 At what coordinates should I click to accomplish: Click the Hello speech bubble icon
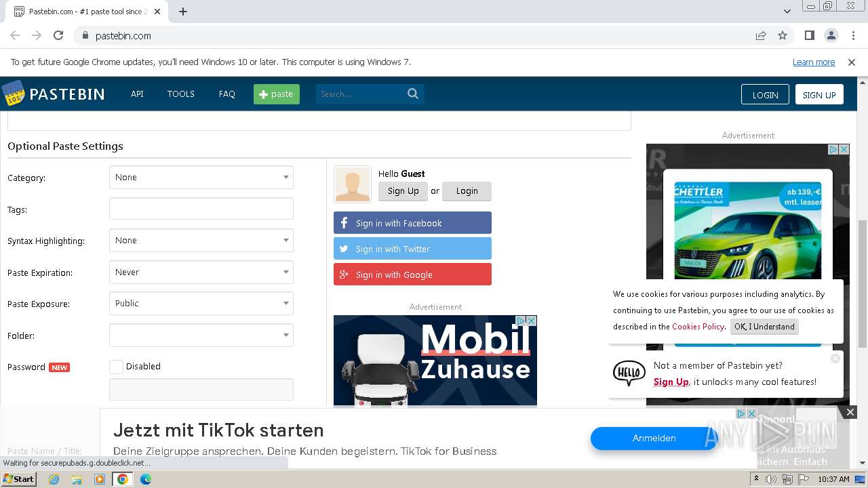(x=629, y=373)
